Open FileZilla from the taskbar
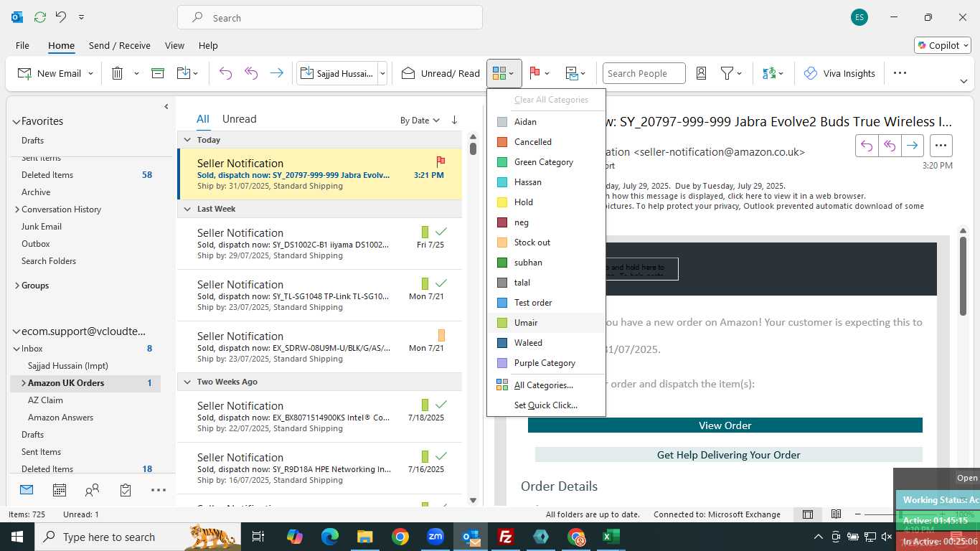Screen dimensions: 980x551 click(x=506, y=537)
